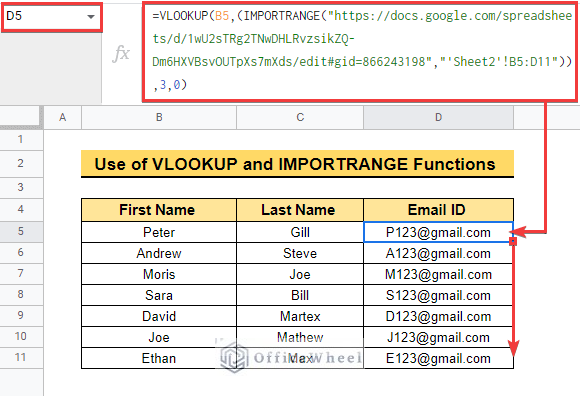Screen dimensions: 580x396
Task: Click the fx function icon
Action: 121,54
